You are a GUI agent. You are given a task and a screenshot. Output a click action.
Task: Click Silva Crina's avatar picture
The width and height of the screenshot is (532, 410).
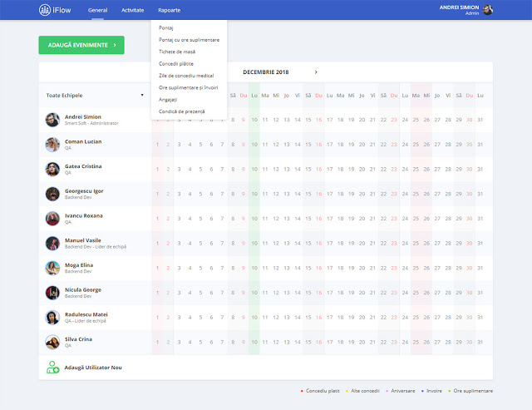click(52, 343)
